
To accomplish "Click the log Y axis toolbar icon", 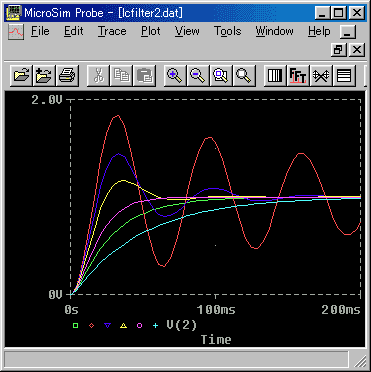I will [344, 75].
